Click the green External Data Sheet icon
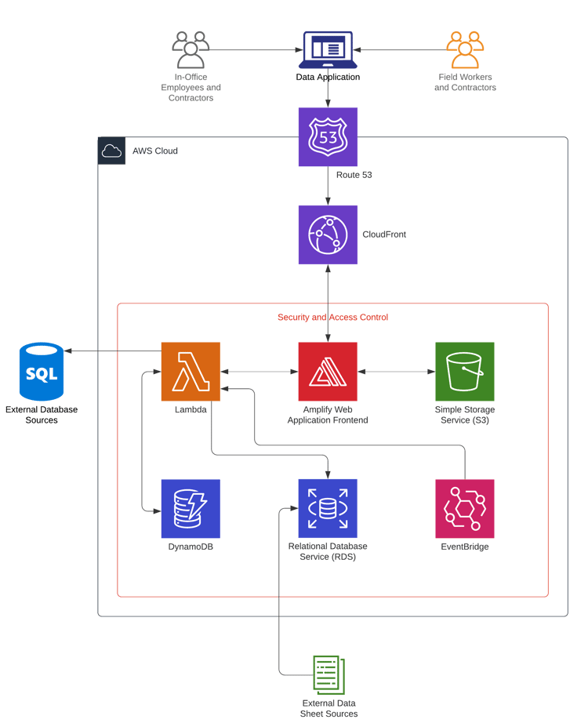The image size is (588, 723). (328, 675)
